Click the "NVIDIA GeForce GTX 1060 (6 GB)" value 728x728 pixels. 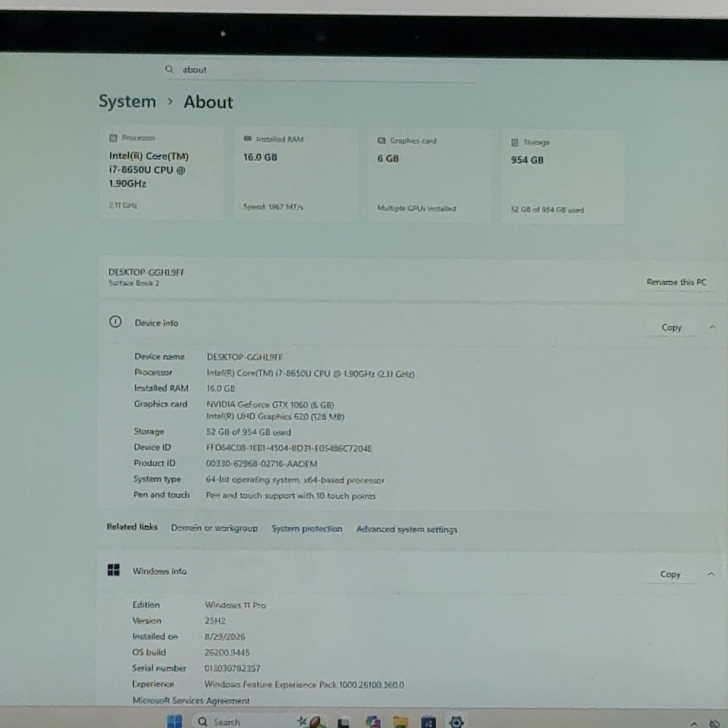(x=270, y=405)
